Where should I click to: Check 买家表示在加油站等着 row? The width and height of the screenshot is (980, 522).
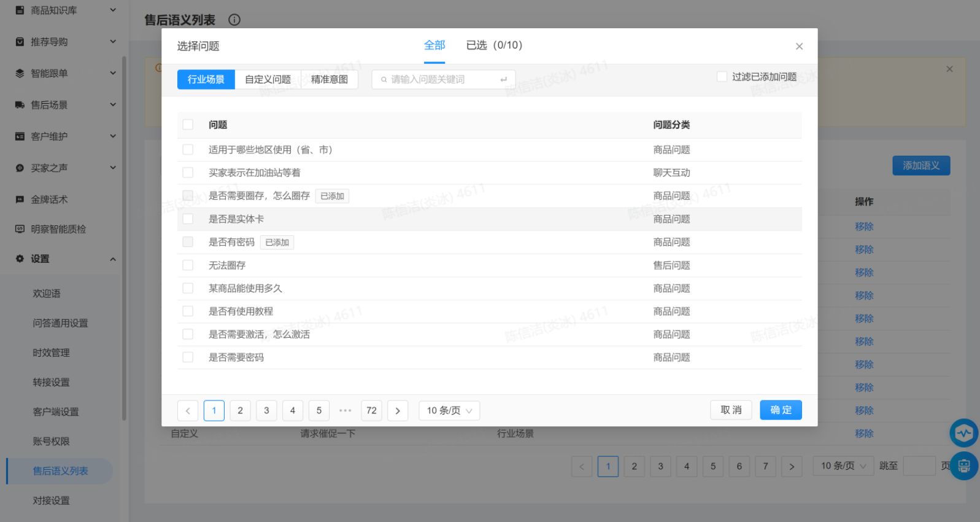pyautogui.click(x=188, y=173)
